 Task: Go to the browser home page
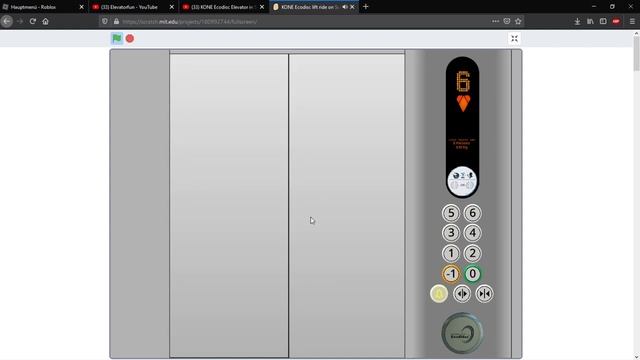pos(45,21)
